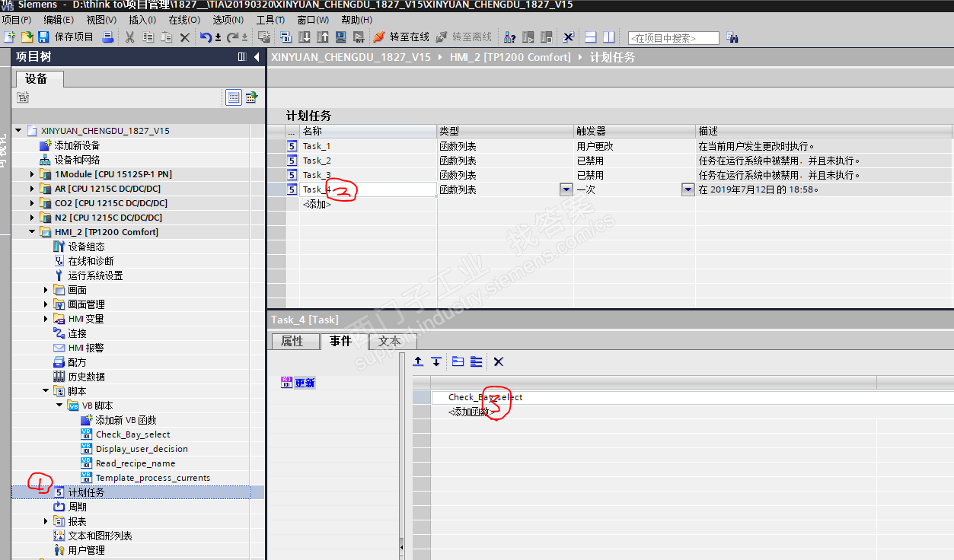954x560 pixels.
Task: Click project tree details view icon
Action: 233,97
